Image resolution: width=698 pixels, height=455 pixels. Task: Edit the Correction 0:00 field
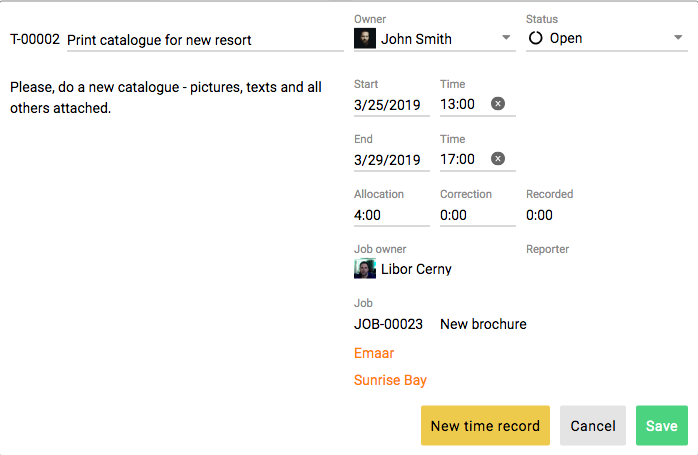coord(478,215)
